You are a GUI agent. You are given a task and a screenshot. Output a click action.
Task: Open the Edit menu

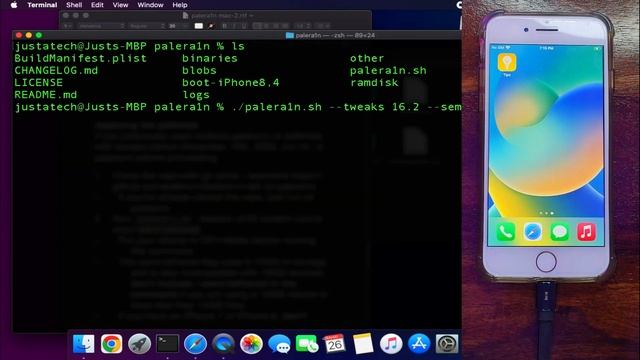pyautogui.click(x=97, y=5)
